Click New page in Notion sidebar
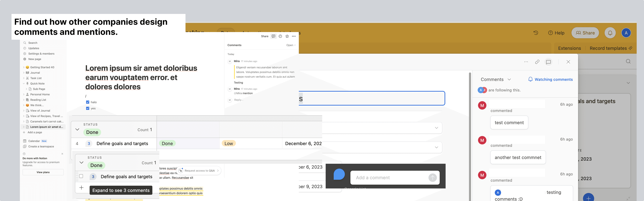 (35, 59)
